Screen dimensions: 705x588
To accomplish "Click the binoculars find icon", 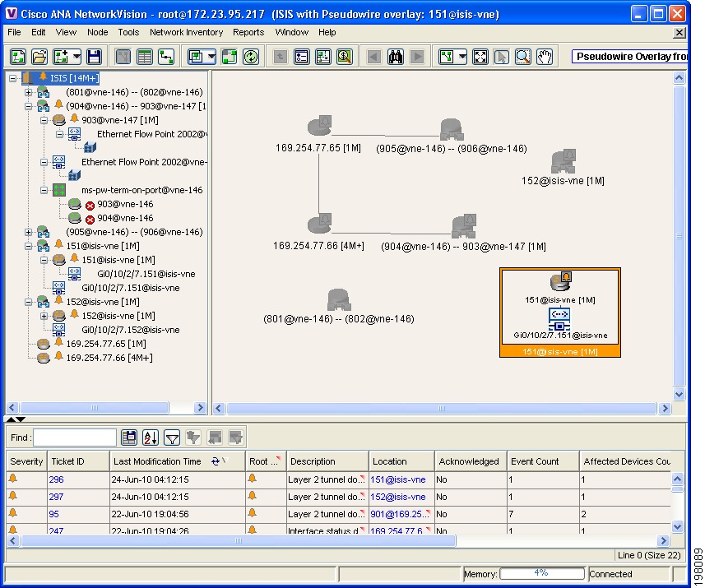I will click(396, 57).
